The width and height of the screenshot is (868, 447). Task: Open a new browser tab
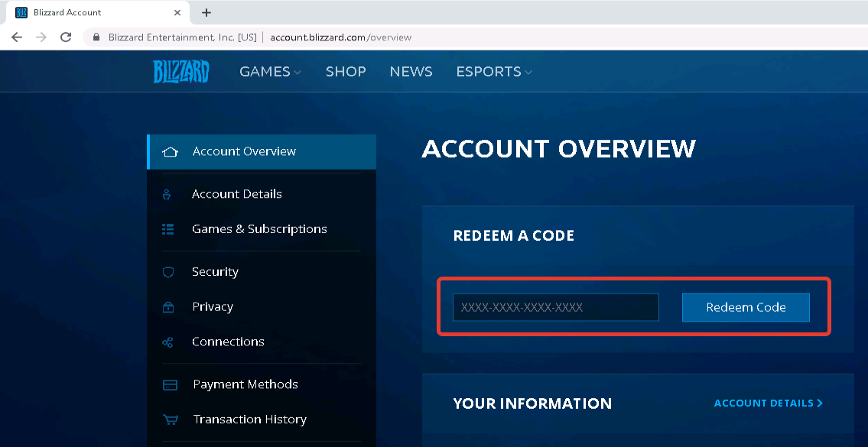point(206,12)
